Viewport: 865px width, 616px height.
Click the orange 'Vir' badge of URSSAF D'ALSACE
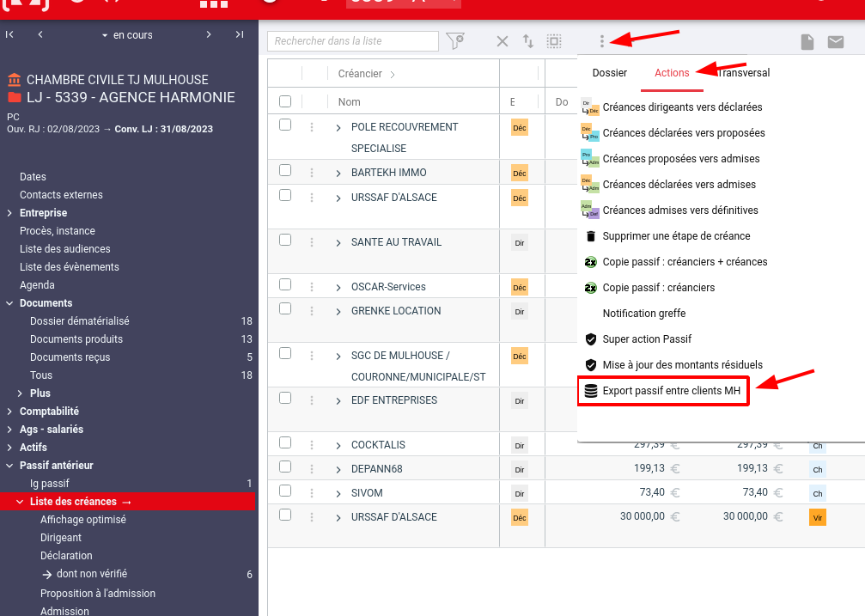pyautogui.click(x=818, y=518)
